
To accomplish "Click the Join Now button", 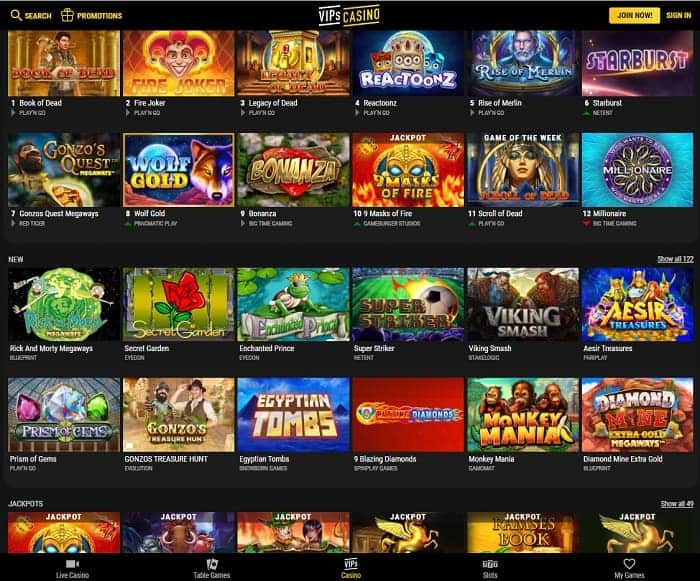I will point(634,15).
